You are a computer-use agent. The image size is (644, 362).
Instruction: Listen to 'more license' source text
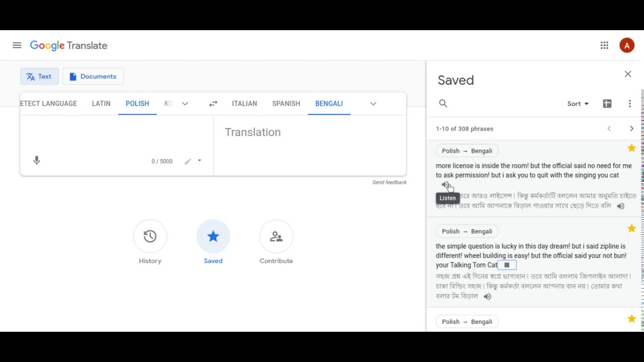point(445,185)
